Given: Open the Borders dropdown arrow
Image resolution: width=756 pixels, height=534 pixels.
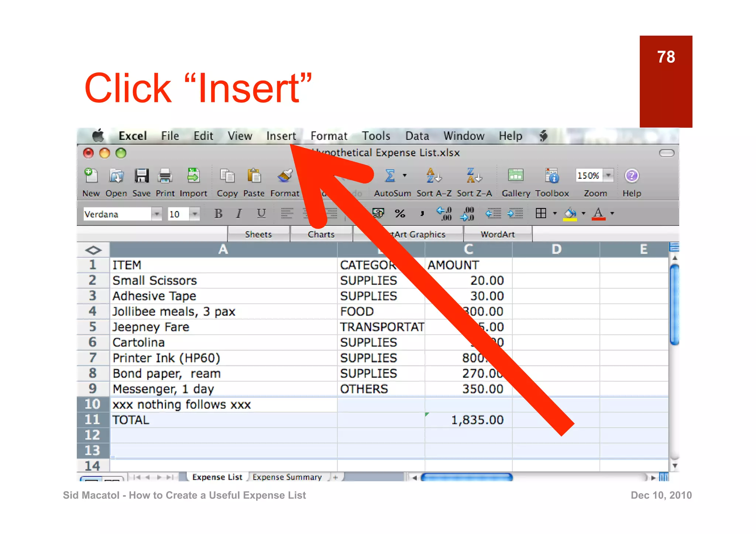Looking at the screenshot, I should click(554, 213).
